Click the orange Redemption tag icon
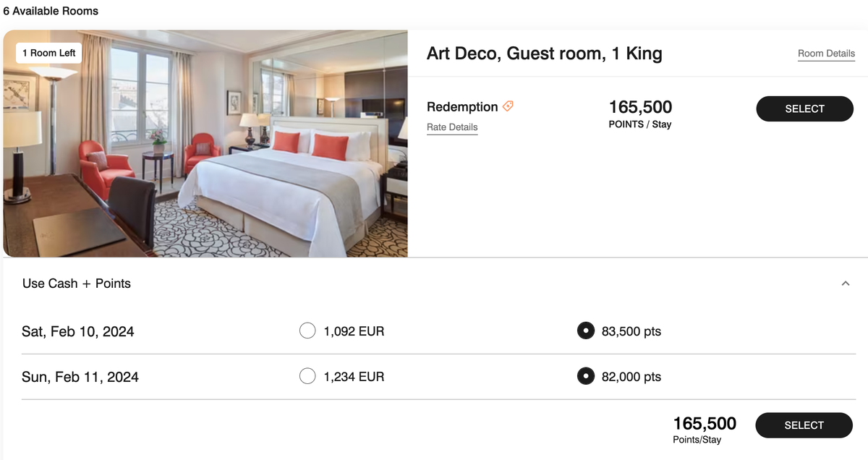The width and height of the screenshot is (868, 460). pos(507,106)
